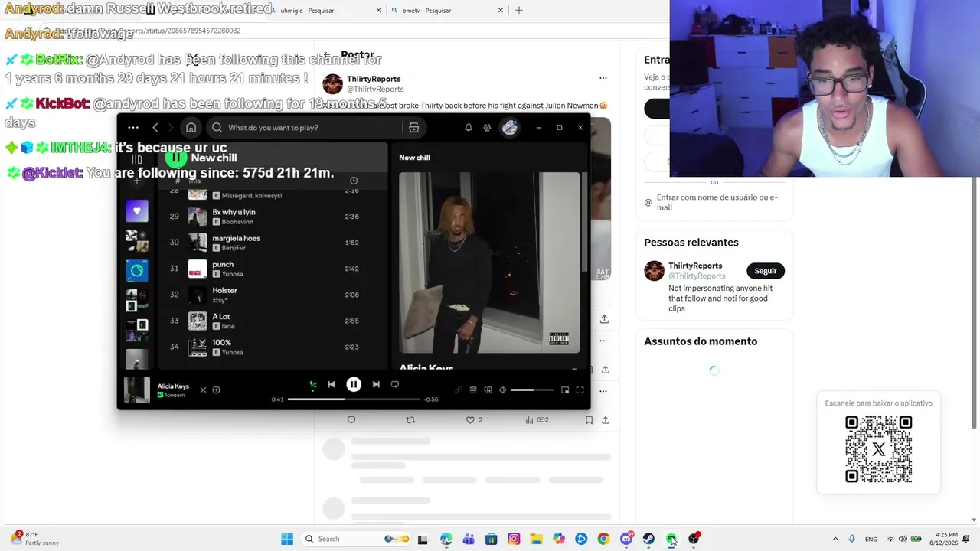Pause playback in the player bar
Image resolution: width=980 pixels, height=551 pixels.
354,384
